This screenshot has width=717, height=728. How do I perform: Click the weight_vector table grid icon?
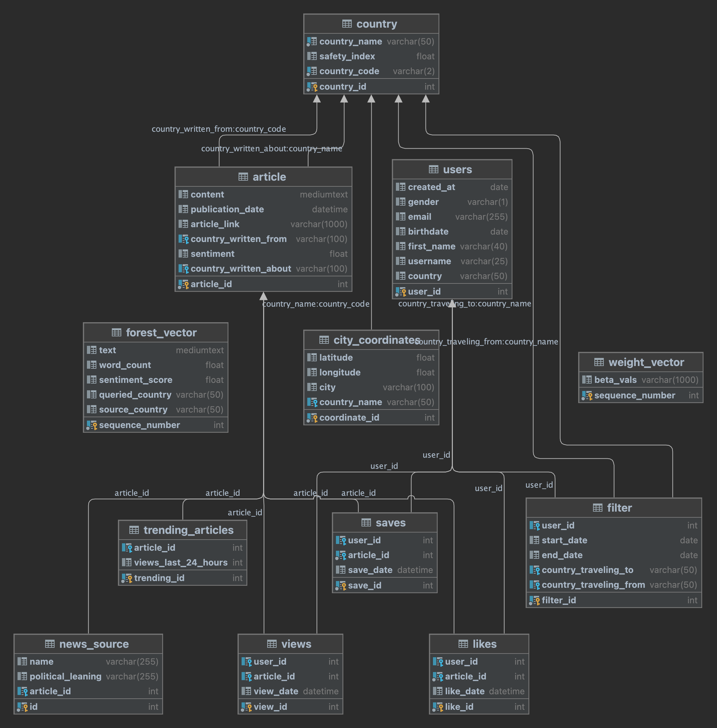pyautogui.click(x=599, y=362)
